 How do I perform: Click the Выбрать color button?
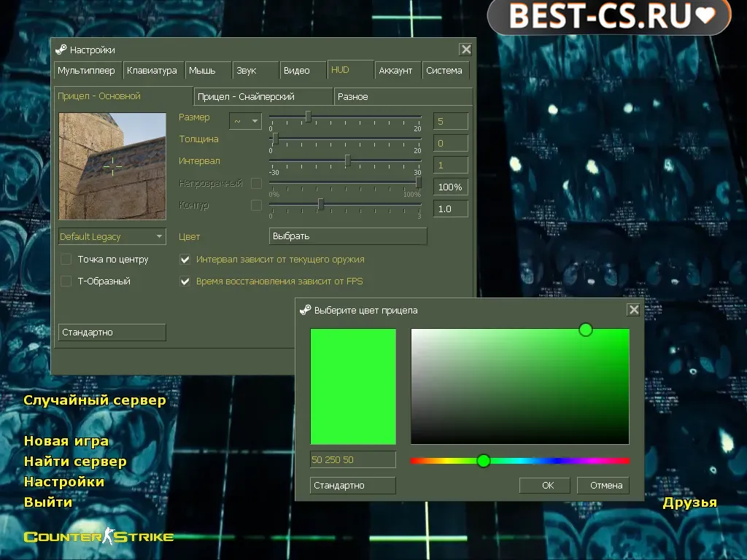348,236
